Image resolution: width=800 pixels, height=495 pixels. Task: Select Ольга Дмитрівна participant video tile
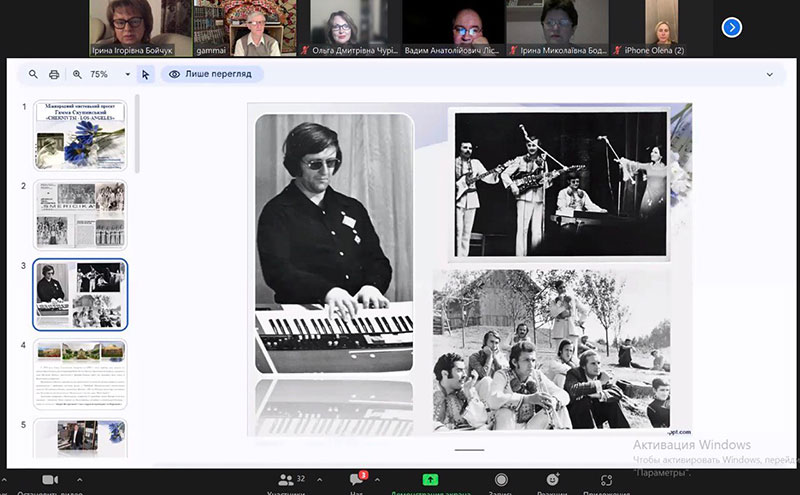(x=349, y=28)
